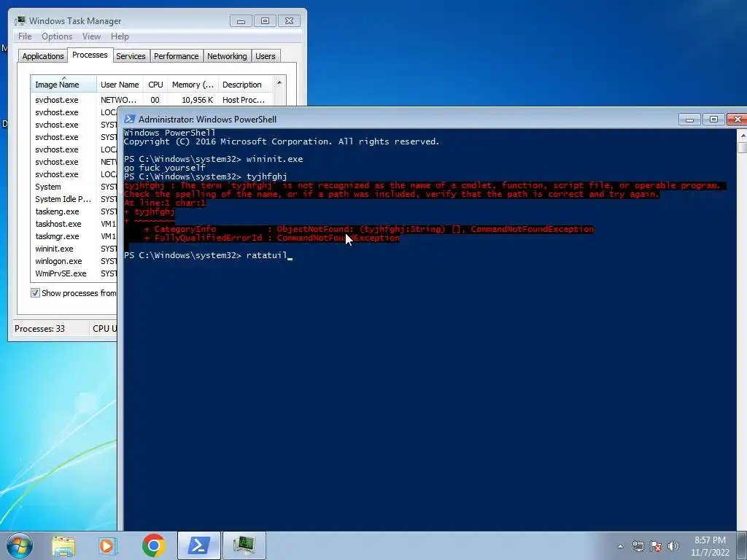Select the System process row
Viewport: 747px width, 560px height.
tap(74, 187)
